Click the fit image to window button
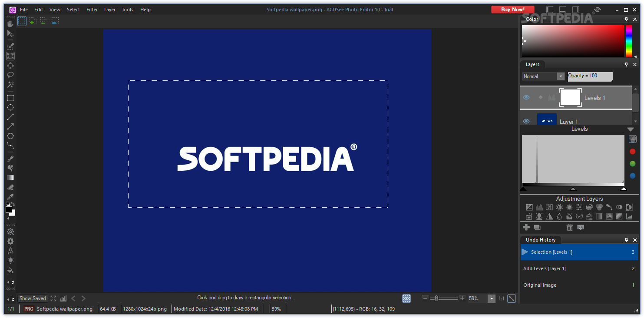 512,298
